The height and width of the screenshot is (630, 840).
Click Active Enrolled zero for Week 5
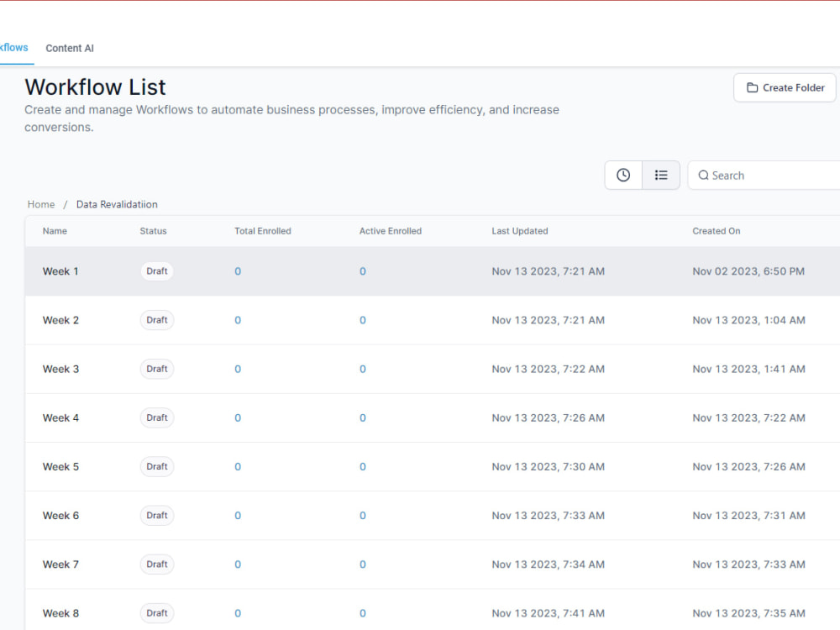pos(362,466)
